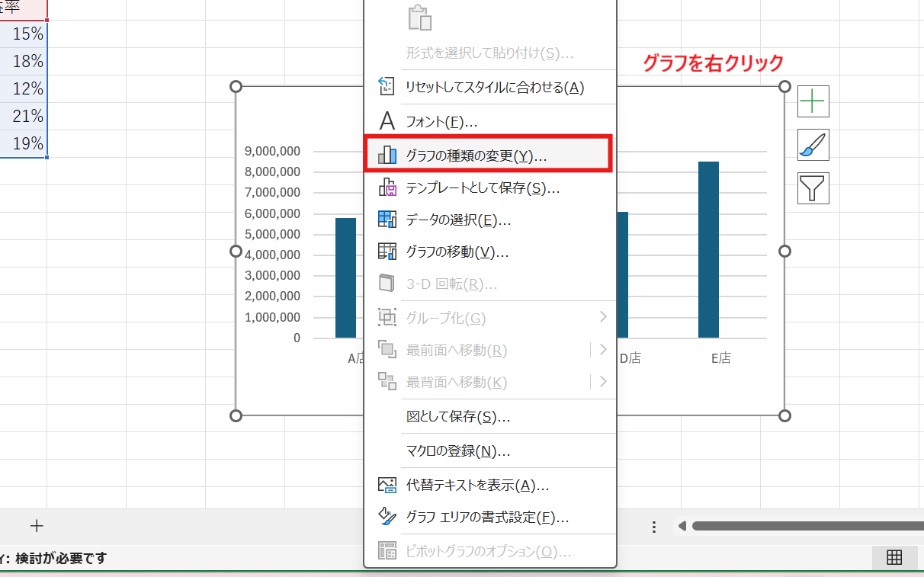The image size is (924, 577).
Task: Click the グラフの種類の変更 chart icon
Action: [x=389, y=153]
